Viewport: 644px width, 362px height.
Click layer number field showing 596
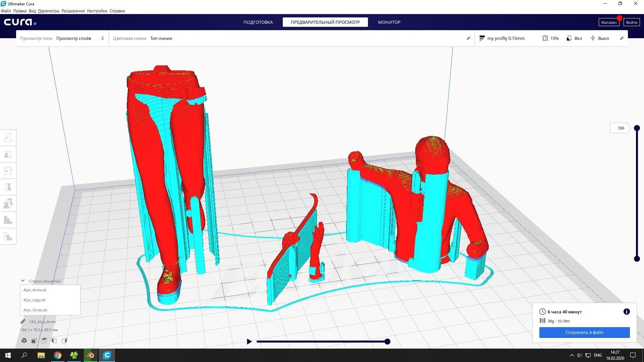[619, 128]
